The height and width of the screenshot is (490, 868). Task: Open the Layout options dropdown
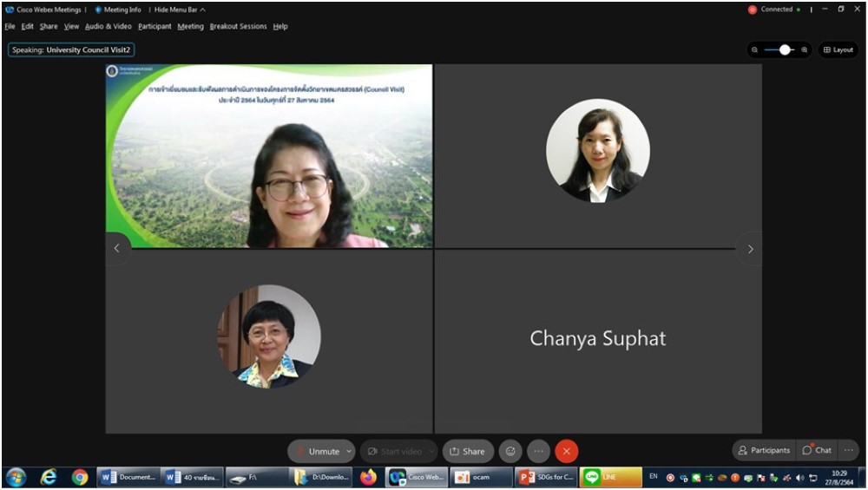pyautogui.click(x=838, y=50)
